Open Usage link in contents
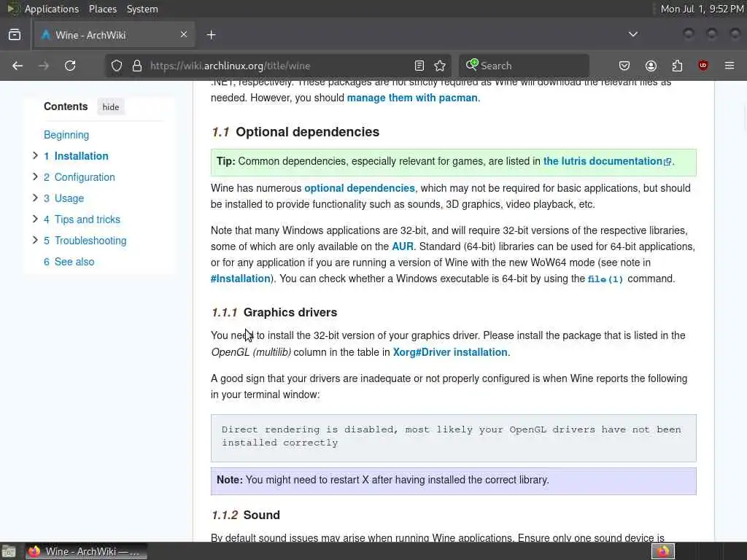Viewport: 747px width, 560px height. pyautogui.click(x=64, y=198)
